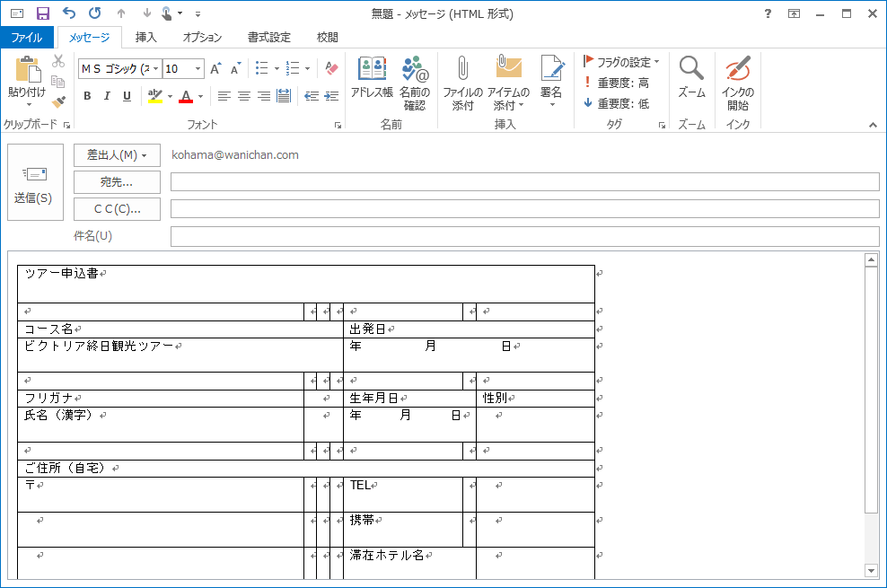Open font color dropdown arrow
This screenshot has height=588, width=887.
(x=200, y=96)
